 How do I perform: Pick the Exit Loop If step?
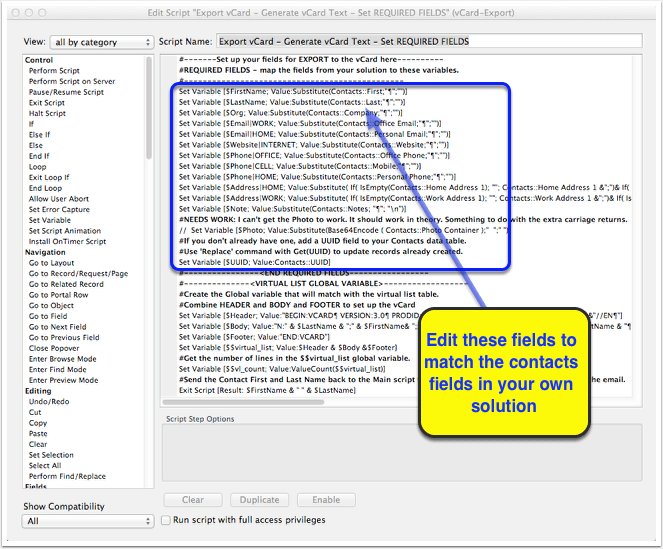click(50, 177)
